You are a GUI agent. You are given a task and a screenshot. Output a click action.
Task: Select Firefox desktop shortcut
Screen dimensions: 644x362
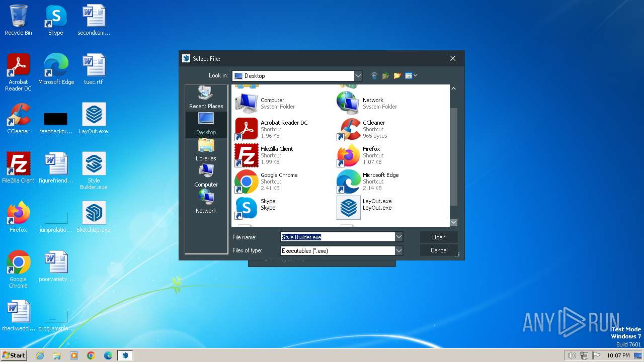pos(18,217)
